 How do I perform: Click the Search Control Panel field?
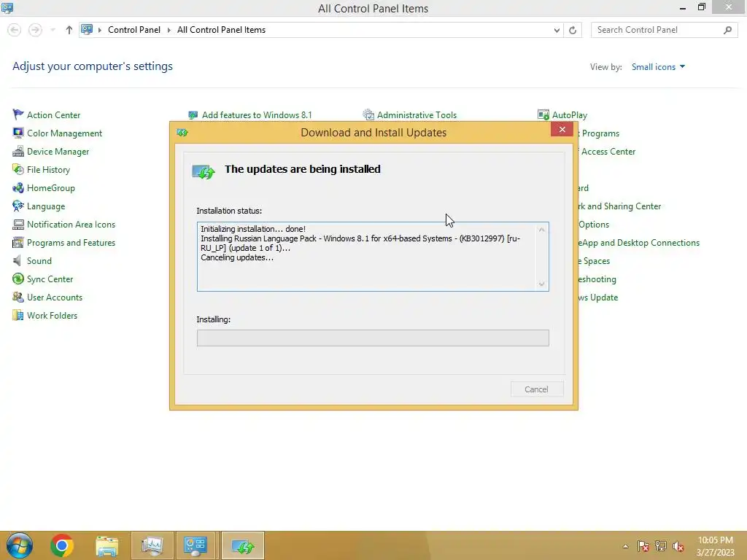click(657, 30)
